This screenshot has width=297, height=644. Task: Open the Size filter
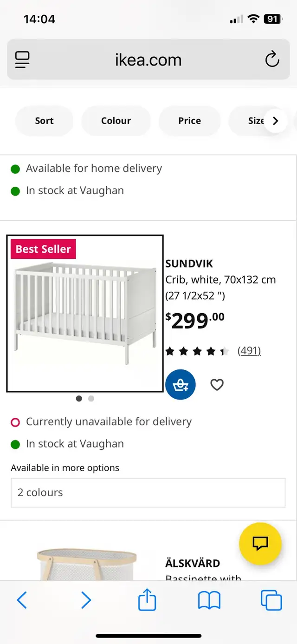(256, 120)
